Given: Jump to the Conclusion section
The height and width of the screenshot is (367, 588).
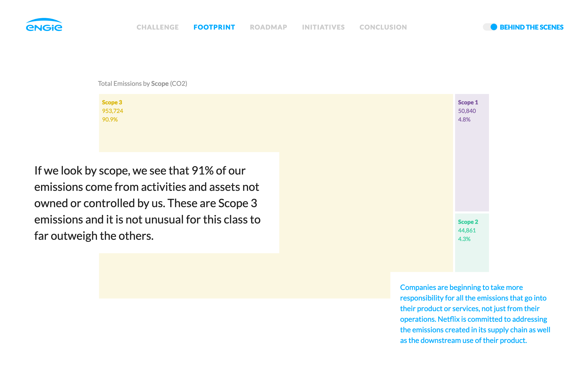Looking at the screenshot, I should click(383, 27).
